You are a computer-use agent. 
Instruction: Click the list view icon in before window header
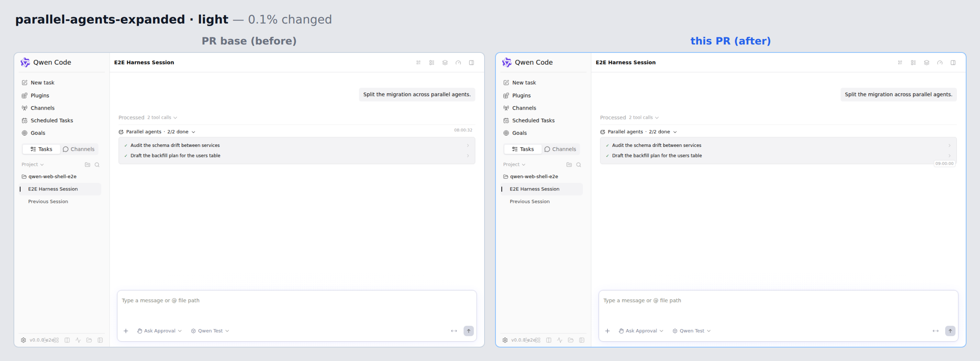tap(432, 63)
